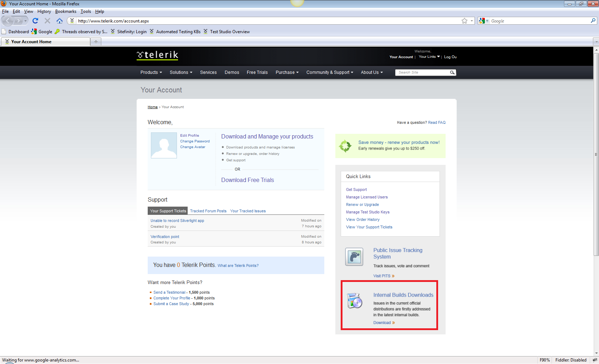The image size is (599, 364).
Task: Go to browser home page icon
Action: [x=60, y=21]
